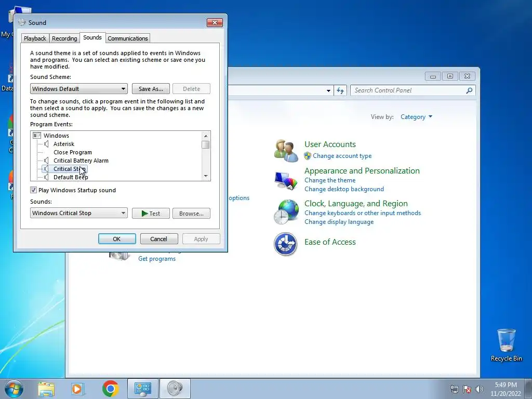Click the shield icon next to Change account type
Image resolution: width=532 pixels, height=399 pixels.
pyautogui.click(x=308, y=156)
